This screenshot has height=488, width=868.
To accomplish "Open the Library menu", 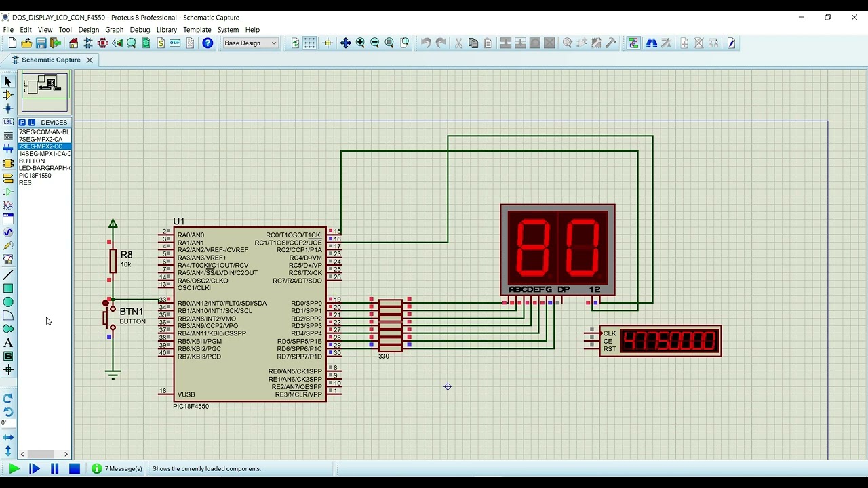I will 166,30.
